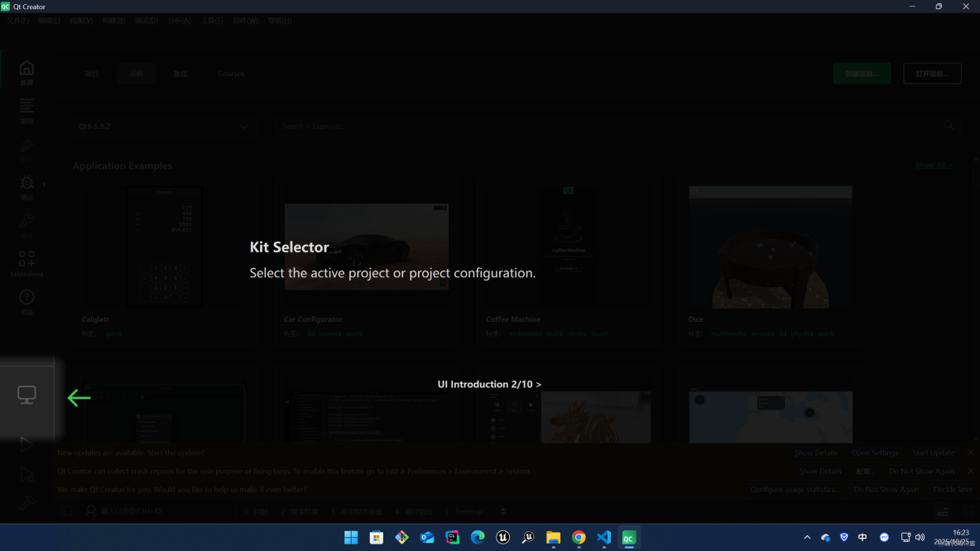Toggle the left sidebar icon in status bar
This screenshot has height=551, width=980.
tap(65, 511)
